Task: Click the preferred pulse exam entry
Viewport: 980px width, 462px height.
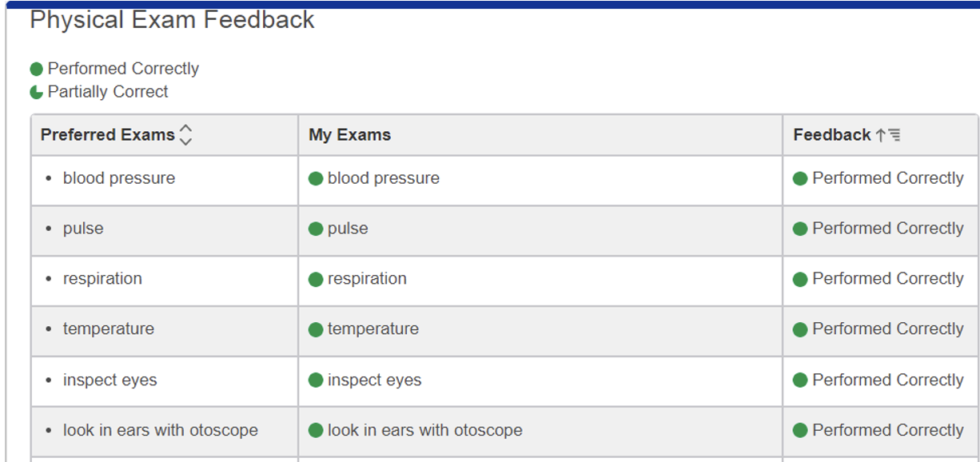Action: coord(83,229)
